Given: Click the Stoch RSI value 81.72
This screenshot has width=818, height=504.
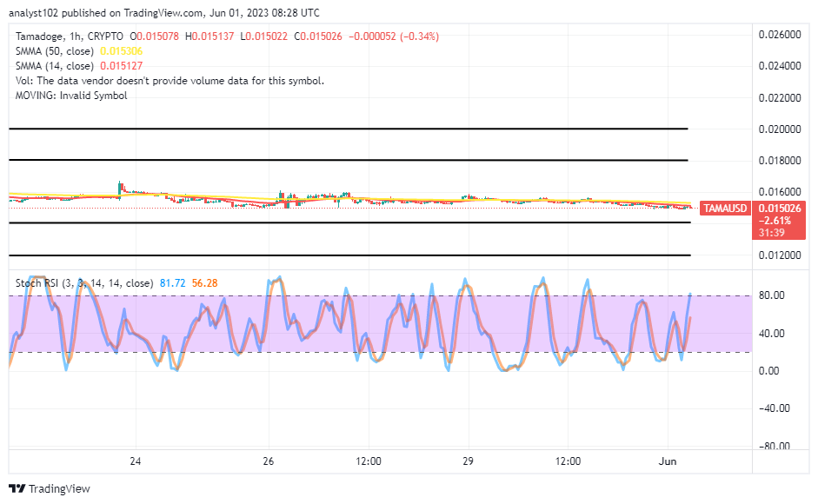Looking at the screenshot, I should click(172, 282).
